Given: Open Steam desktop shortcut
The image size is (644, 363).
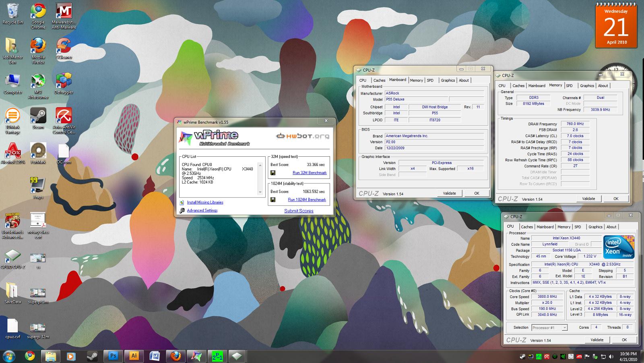Looking at the screenshot, I should (x=38, y=119).
